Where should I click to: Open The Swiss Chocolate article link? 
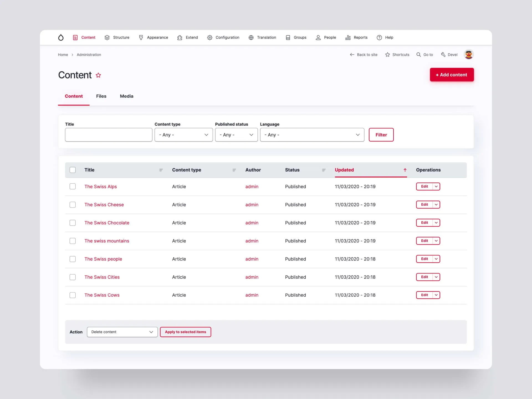107,222
